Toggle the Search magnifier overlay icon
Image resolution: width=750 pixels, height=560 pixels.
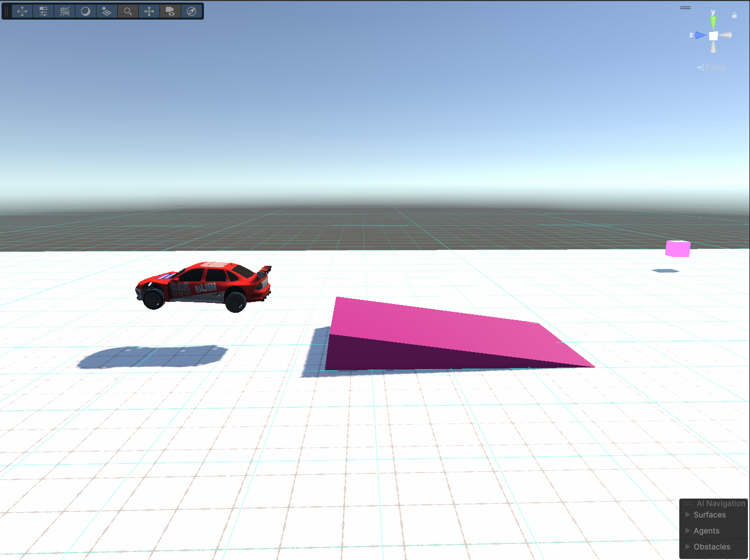click(x=128, y=11)
